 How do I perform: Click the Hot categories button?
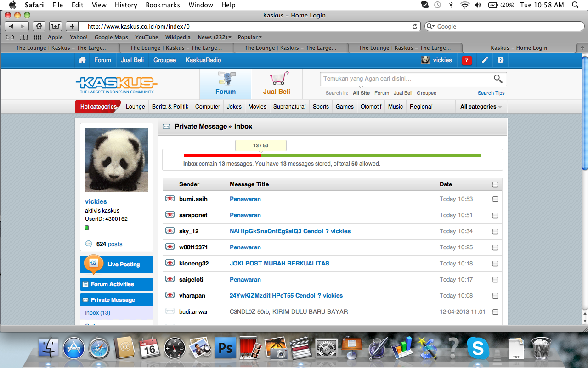[98, 107]
